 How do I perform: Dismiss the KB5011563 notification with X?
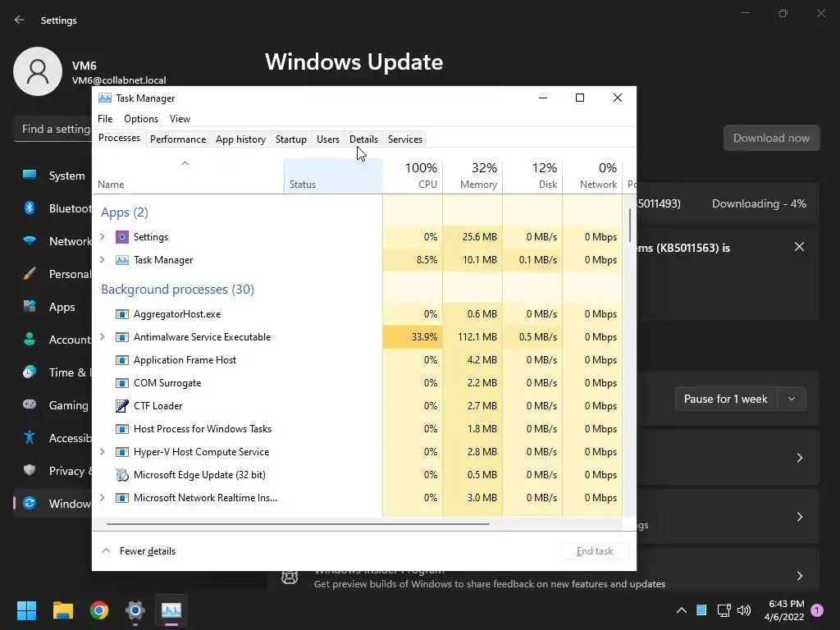[799, 246]
